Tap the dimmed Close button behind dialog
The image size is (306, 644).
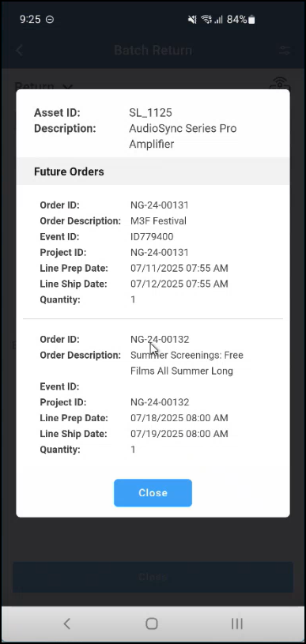pos(153,577)
